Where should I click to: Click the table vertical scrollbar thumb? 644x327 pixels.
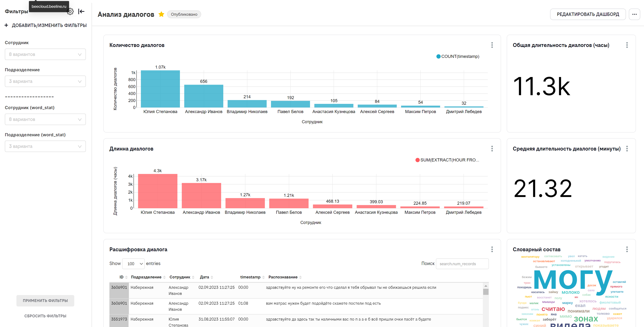pyautogui.click(x=486, y=292)
